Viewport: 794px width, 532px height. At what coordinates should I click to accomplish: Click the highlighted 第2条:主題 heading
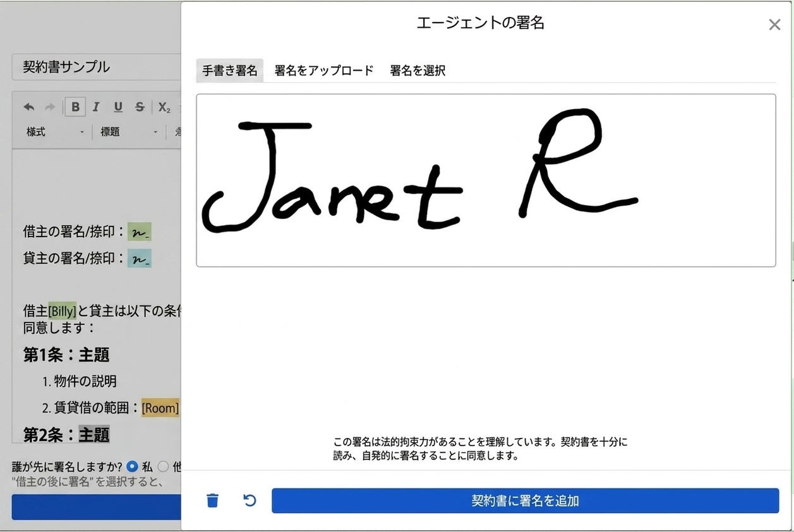coord(66,434)
